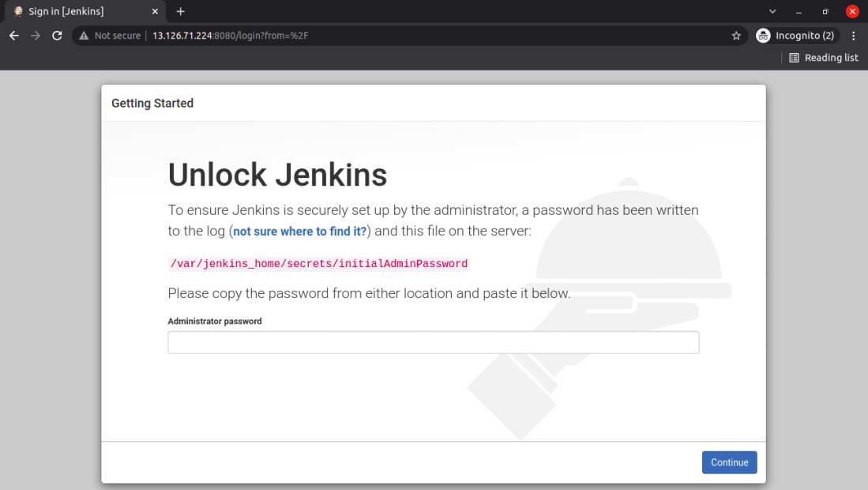Minimize the browser window
Screen dimensions: 868x490
[x=799, y=12]
